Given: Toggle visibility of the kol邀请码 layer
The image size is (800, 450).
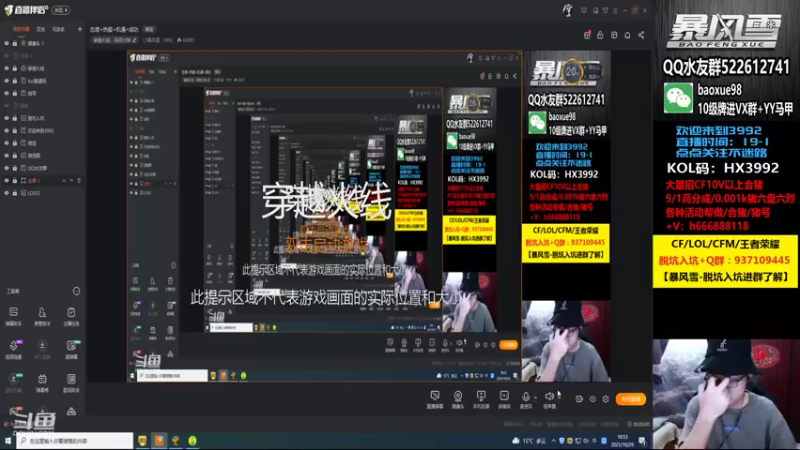Looking at the screenshot, I should pos(7,81).
